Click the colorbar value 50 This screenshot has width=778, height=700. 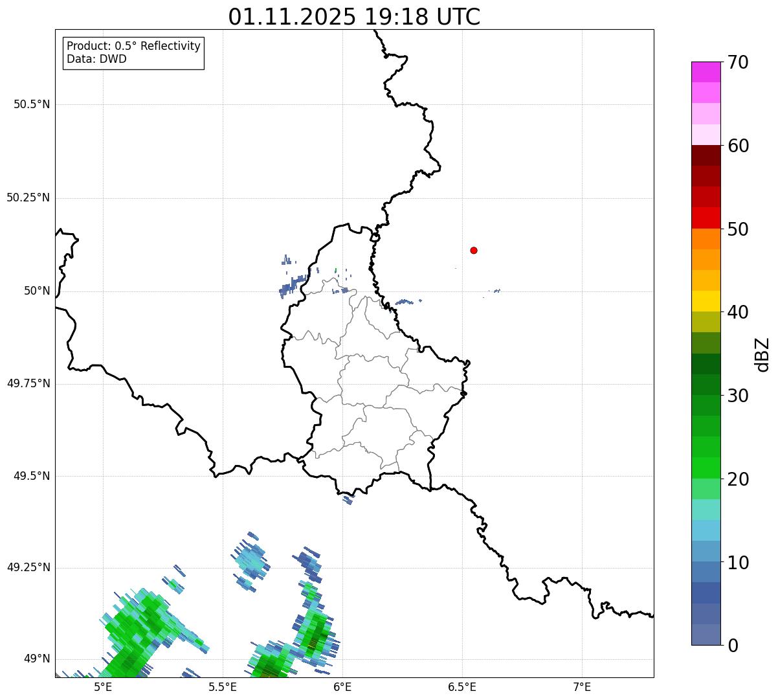(x=738, y=229)
